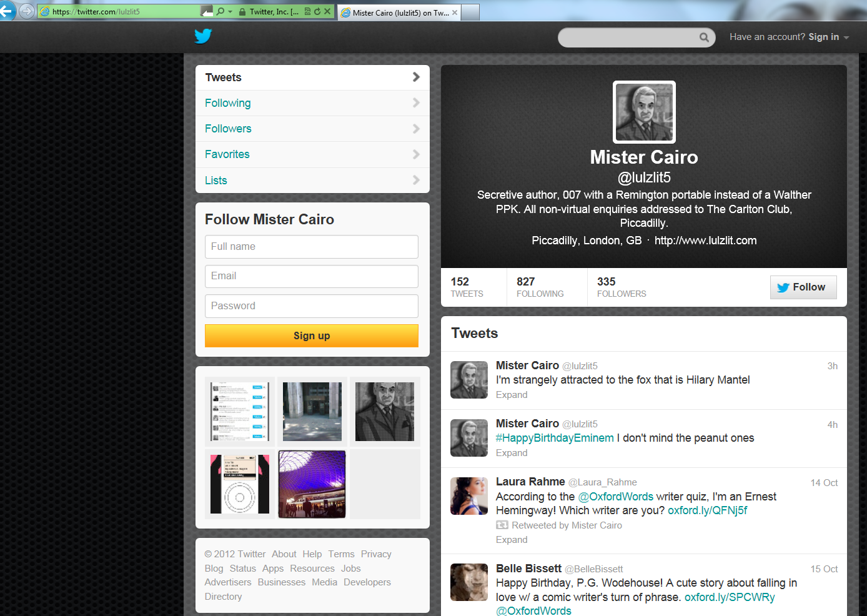
Task: Open the Apps footer link
Action: 272,569
